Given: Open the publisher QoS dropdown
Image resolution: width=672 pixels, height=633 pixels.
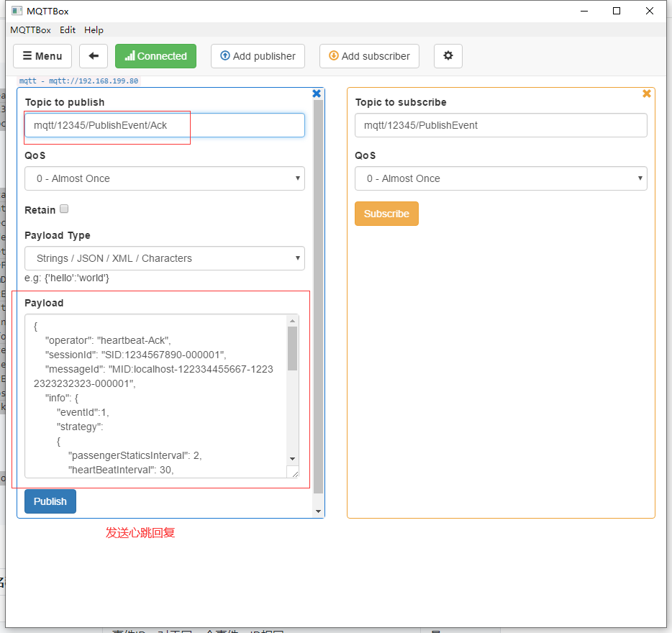Looking at the screenshot, I should 164,178.
